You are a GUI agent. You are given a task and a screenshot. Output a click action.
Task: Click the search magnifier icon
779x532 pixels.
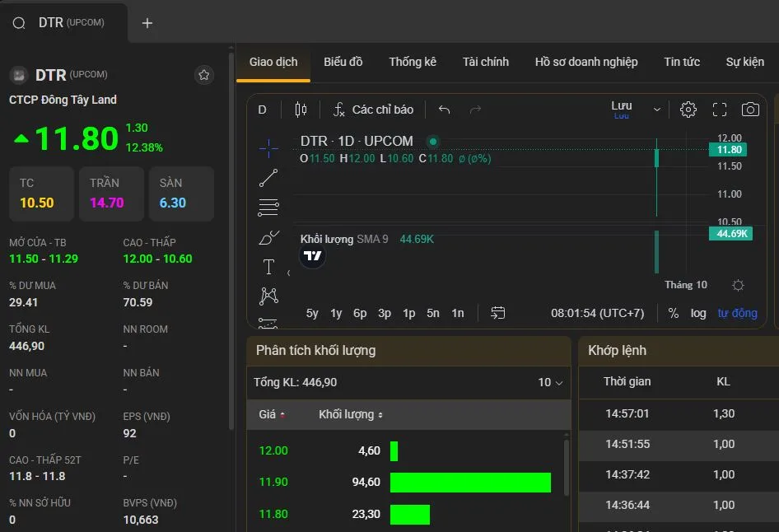click(19, 23)
